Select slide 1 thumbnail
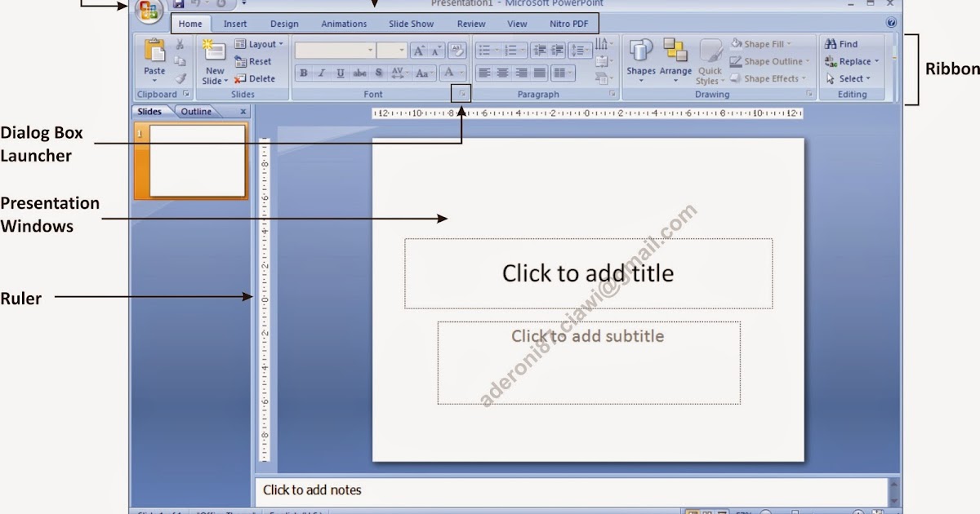This screenshot has width=980, height=514. pos(198,161)
